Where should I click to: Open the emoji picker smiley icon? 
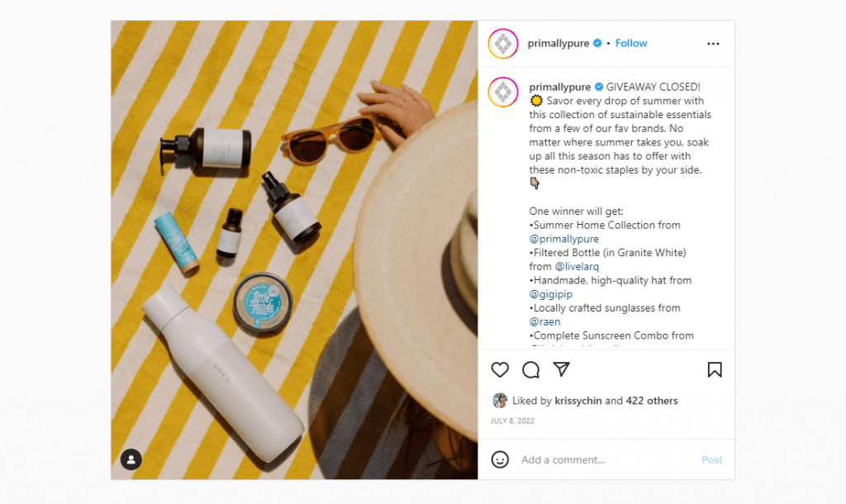click(x=500, y=459)
